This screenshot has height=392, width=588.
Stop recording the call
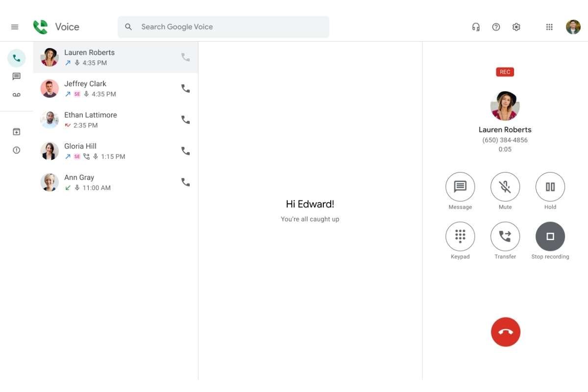[550, 236]
